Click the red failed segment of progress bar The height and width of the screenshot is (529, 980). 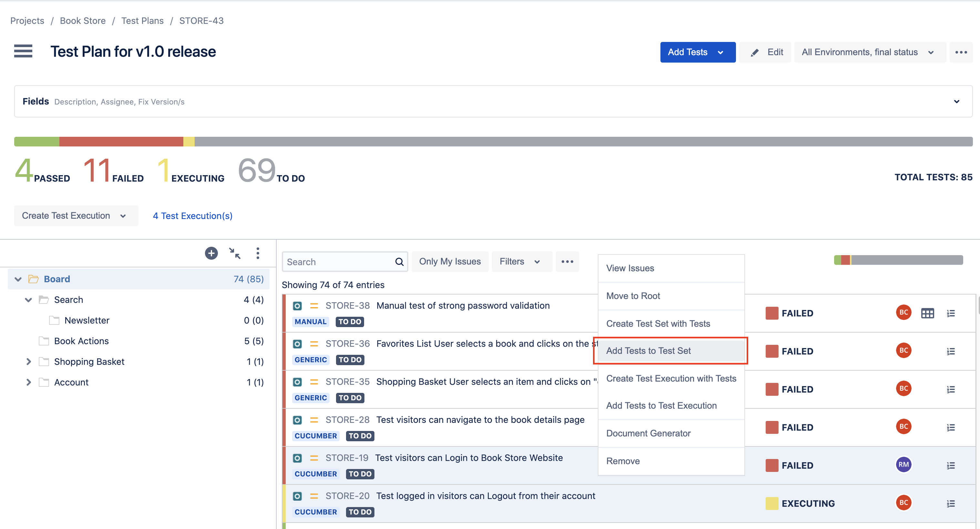pos(121,141)
